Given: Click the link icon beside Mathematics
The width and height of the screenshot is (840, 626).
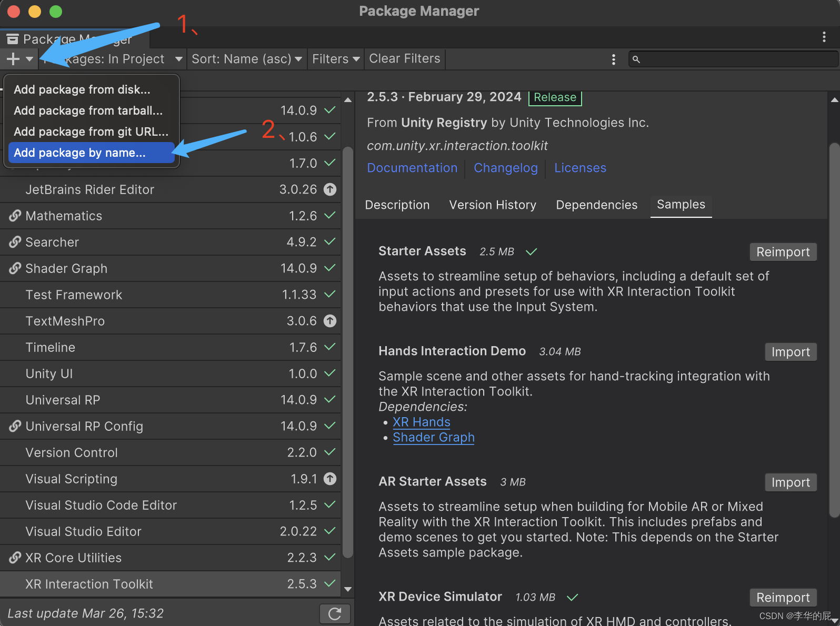Looking at the screenshot, I should coord(15,216).
